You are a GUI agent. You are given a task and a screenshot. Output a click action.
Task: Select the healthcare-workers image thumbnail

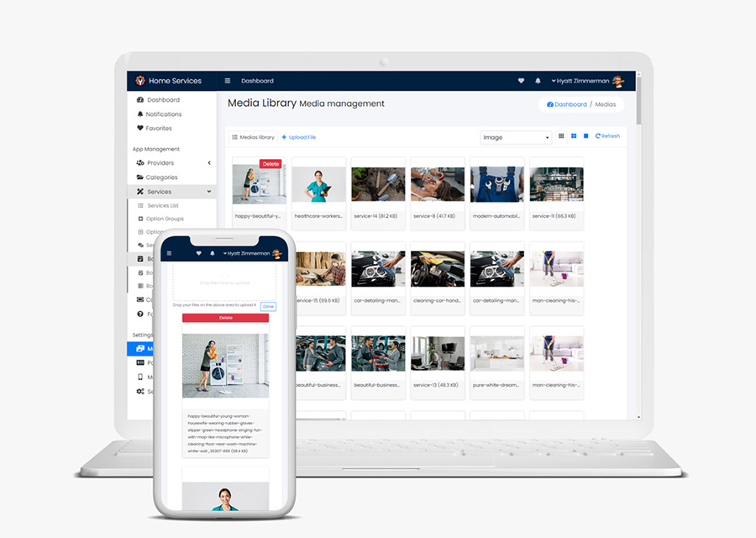318,184
